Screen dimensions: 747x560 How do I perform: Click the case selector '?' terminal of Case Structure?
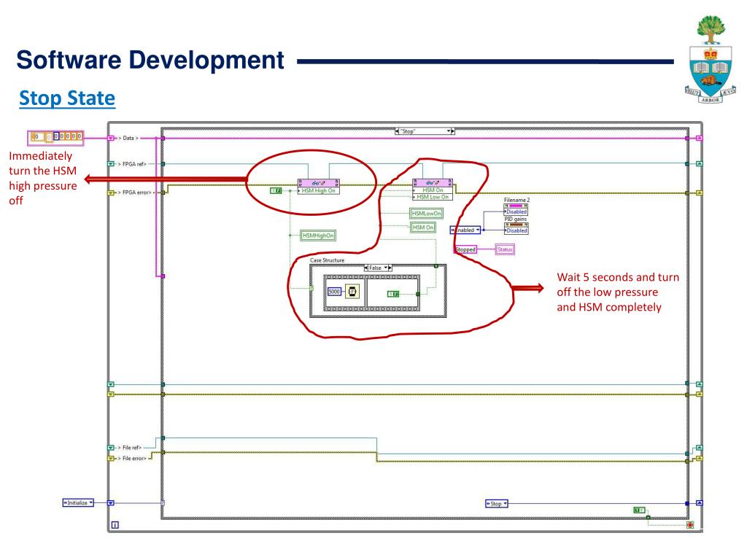pyautogui.click(x=311, y=288)
